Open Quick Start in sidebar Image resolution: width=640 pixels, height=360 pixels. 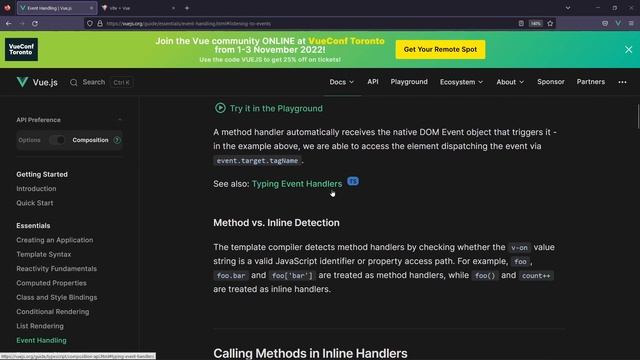pyautogui.click(x=35, y=203)
